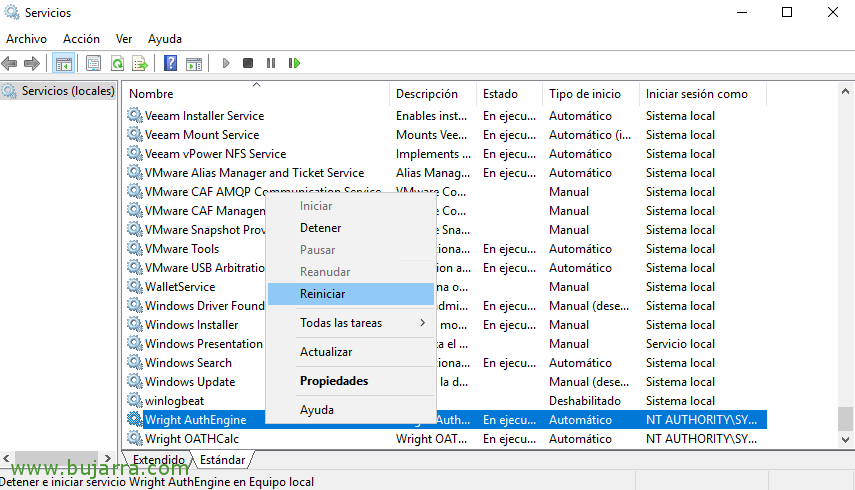This screenshot has height=490, width=855.
Task: Select the Windows Presentation service row
Action: [x=445, y=344]
